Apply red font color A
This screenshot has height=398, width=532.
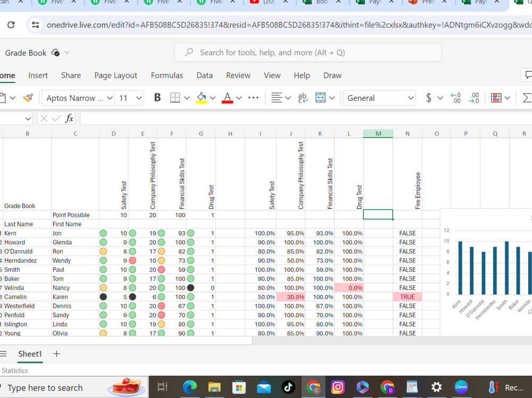[x=227, y=98]
